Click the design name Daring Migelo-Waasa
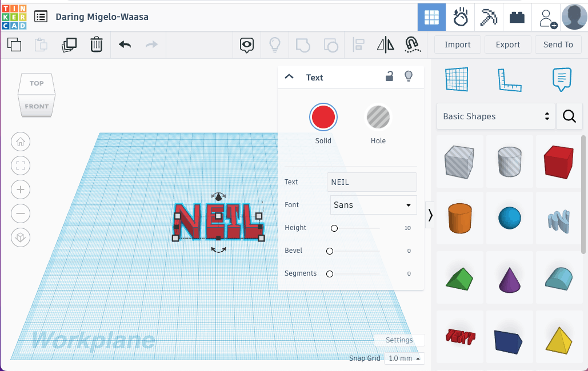Screen dimensions: 588x371 pyautogui.click(x=102, y=17)
